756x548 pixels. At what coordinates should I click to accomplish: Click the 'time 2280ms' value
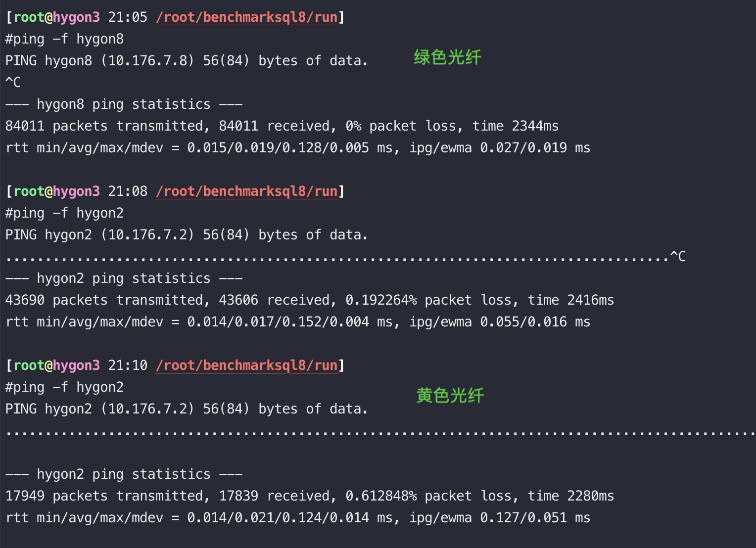click(x=571, y=496)
